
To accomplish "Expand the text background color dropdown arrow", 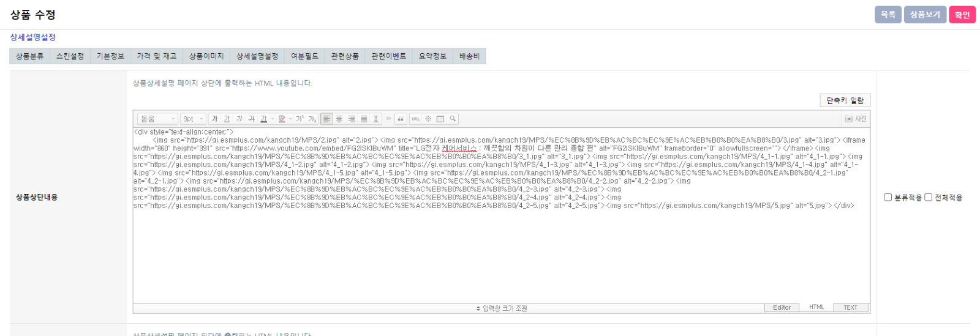I will point(291,119).
